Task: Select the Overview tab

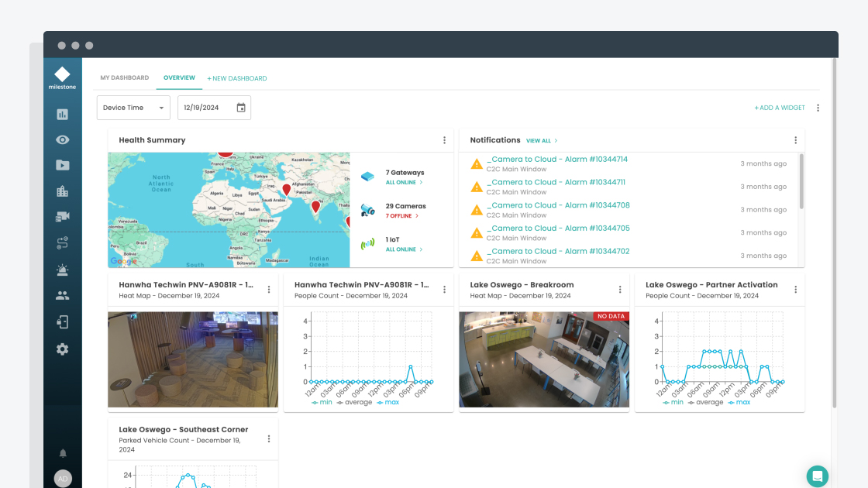Action: (x=179, y=78)
